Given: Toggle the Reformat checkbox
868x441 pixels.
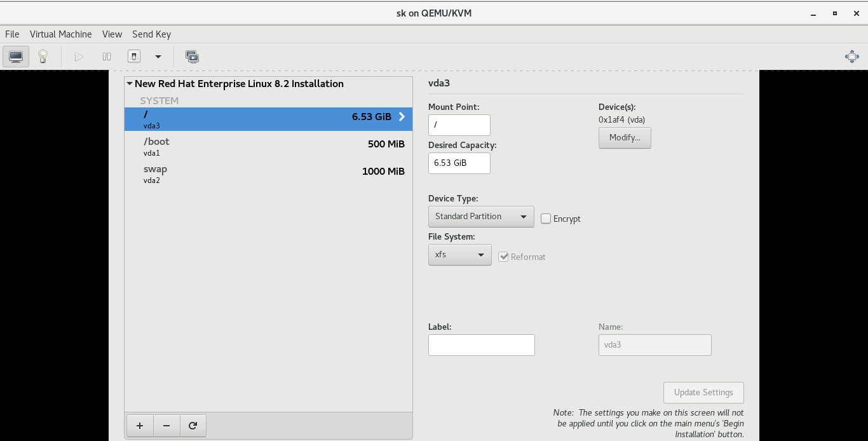Looking at the screenshot, I should pos(503,257).
